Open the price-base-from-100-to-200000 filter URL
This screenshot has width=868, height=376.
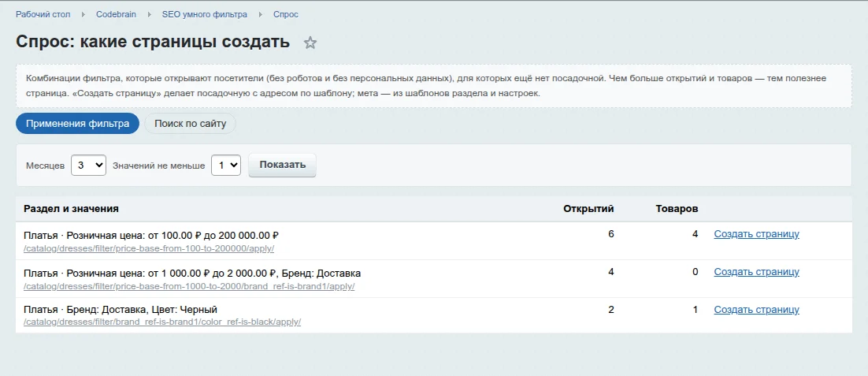(x=149, y=248)
